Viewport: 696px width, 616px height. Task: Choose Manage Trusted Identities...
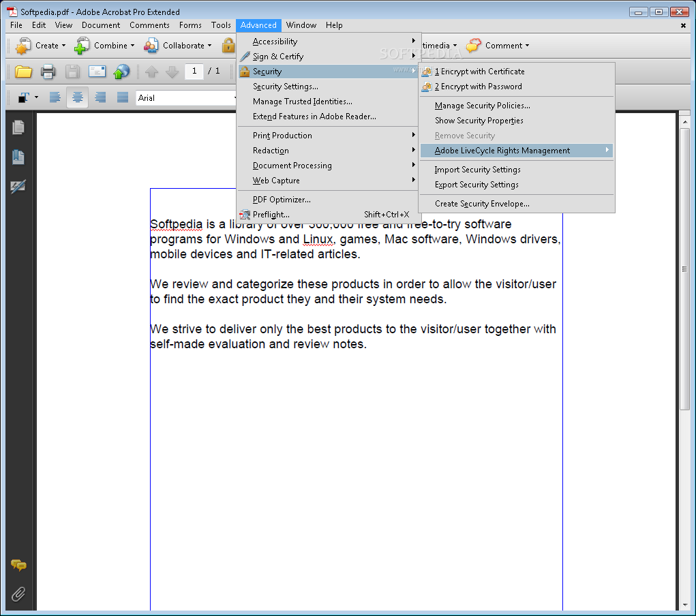click(329, 102)
